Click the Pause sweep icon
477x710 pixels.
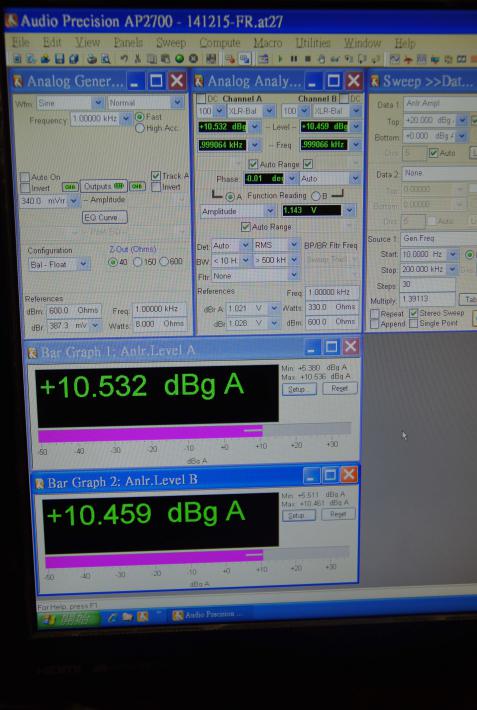tap(294, 59)
